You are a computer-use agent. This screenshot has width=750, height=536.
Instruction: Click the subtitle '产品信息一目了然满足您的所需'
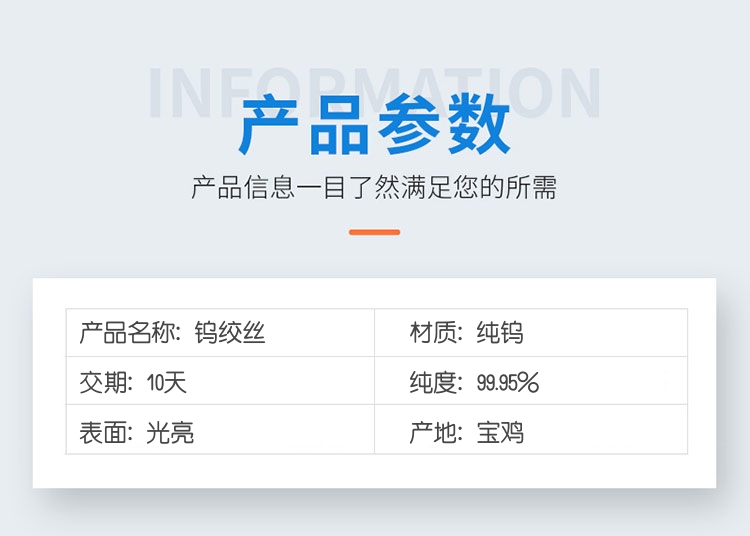point(374,187)
